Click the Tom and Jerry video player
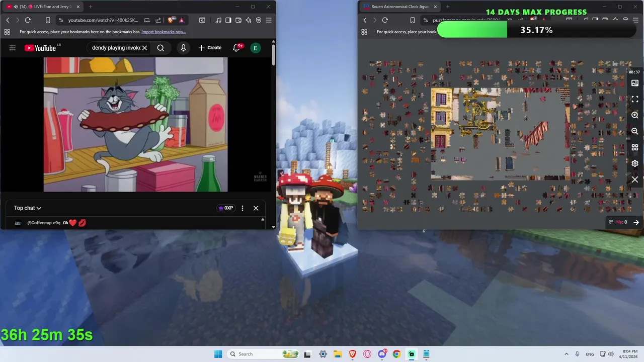Image resolution: width=644 pixels, height=362 pixels. [135, 124]
